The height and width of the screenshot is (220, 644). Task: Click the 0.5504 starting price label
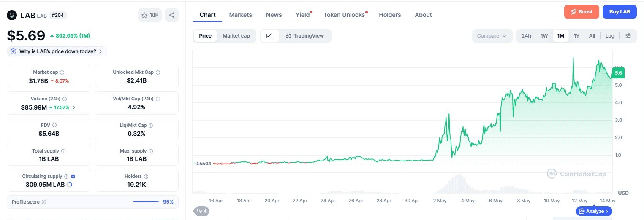point(203,163)
